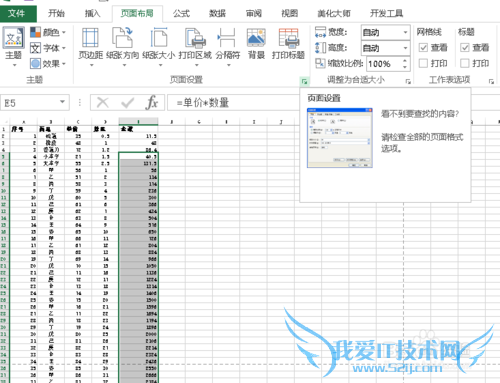Decrease the 缩放比例 scale value

(x=405, y=68)
